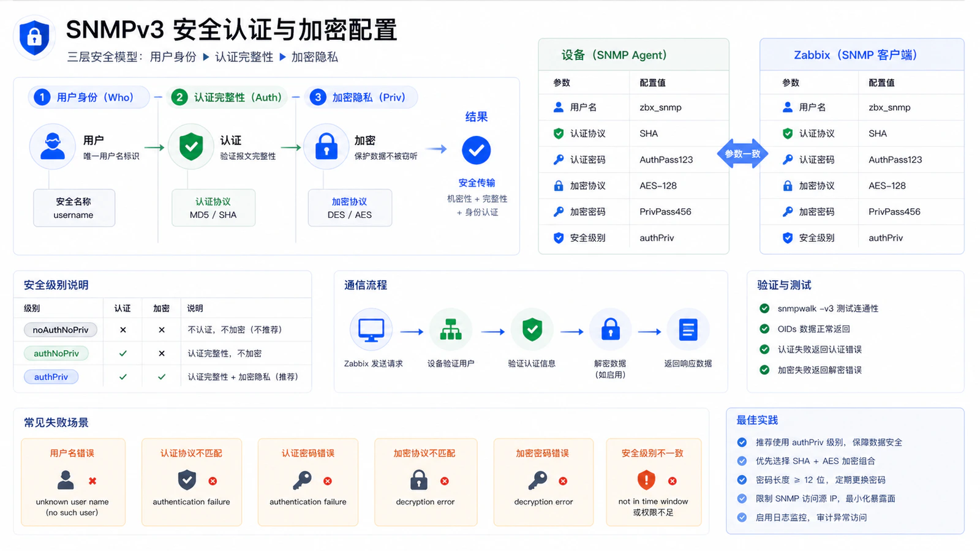Click the 加密密码 key icon in the Zabbix table
Viewport: 980px width, 551px height.
pos(788,212)
